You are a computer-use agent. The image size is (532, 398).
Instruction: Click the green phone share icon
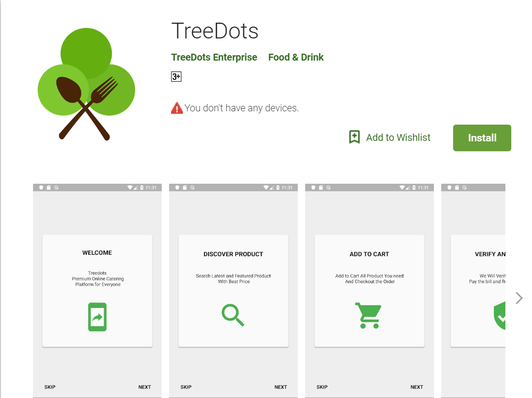(97, 317)
